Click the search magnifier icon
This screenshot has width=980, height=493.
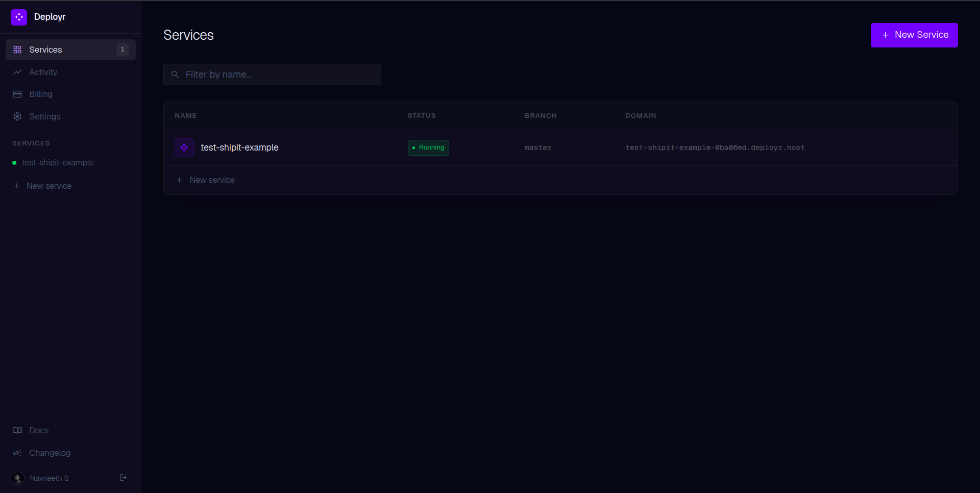tap(175, 75)
